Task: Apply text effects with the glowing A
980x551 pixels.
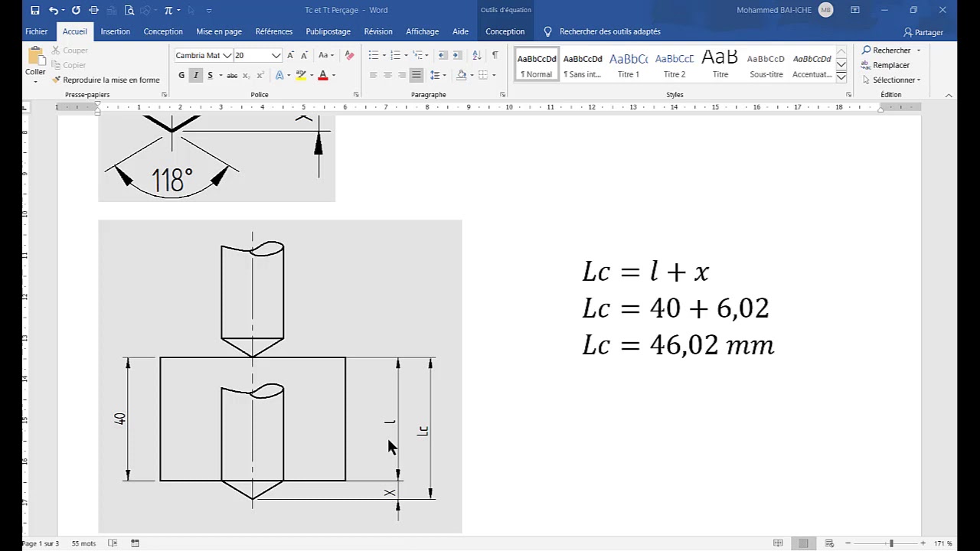Action: coord(279,75)
